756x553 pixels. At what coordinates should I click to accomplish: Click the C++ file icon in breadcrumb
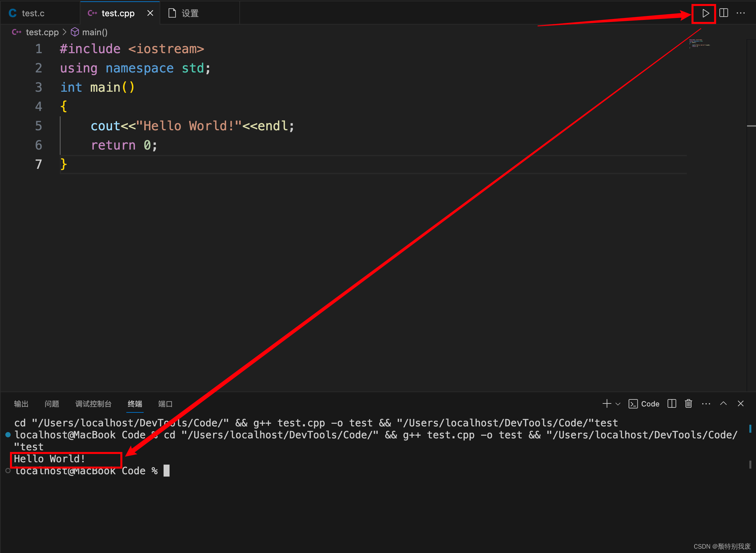tap(17, 32)
